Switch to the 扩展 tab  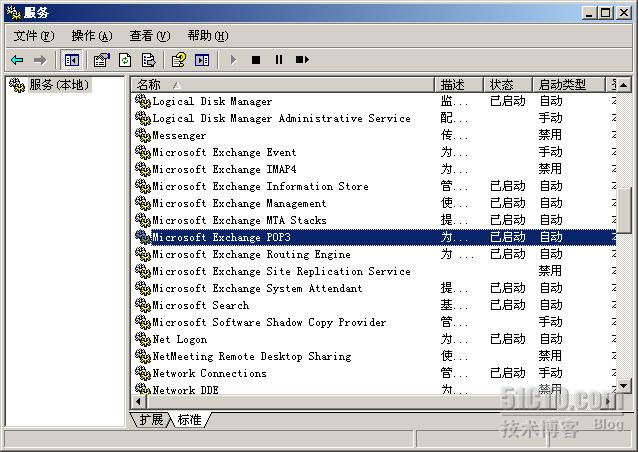click(x=151, y=419)
